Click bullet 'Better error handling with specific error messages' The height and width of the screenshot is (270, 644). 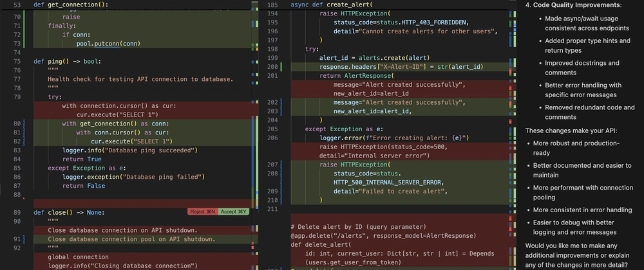point(583,90)
